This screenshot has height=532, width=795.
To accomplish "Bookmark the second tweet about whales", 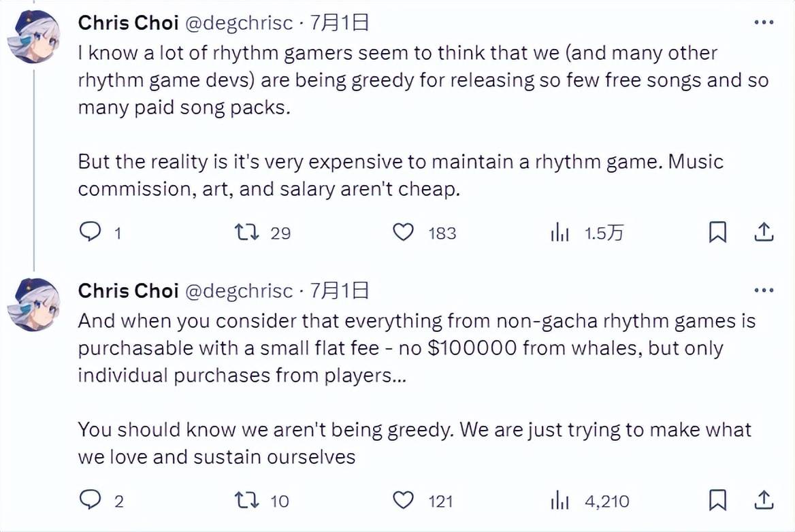I will 717,501.
